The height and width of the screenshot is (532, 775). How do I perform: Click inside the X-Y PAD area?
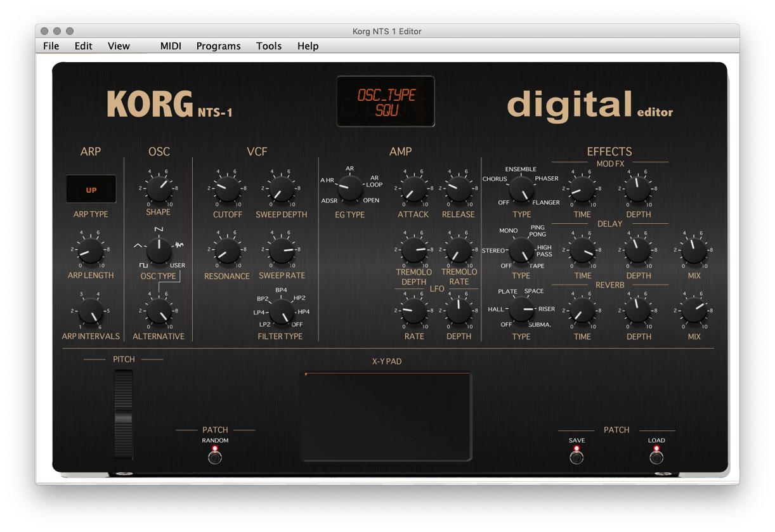386,415
